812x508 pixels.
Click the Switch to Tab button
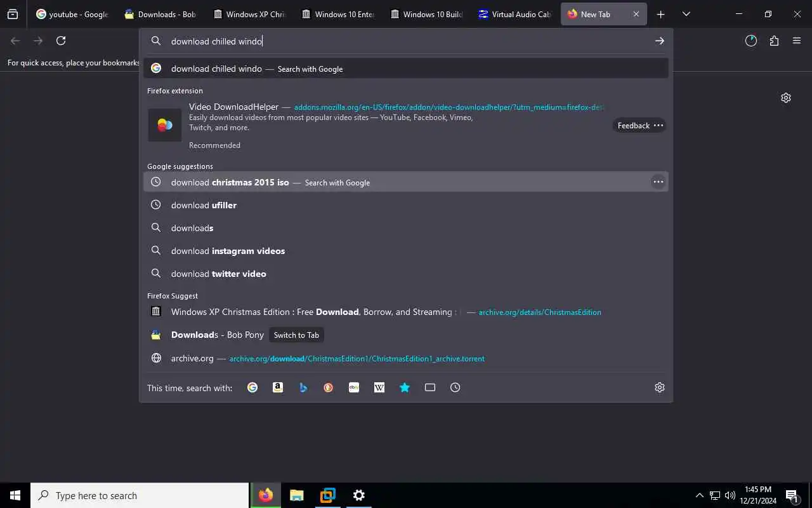coord(296,335)
